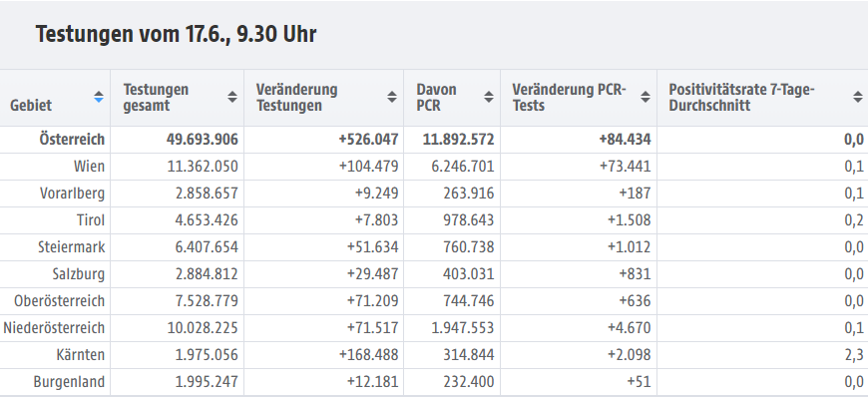Screen dimensions: 868x397
Task: Select the Burgenland row label
Action: point(69,382)
